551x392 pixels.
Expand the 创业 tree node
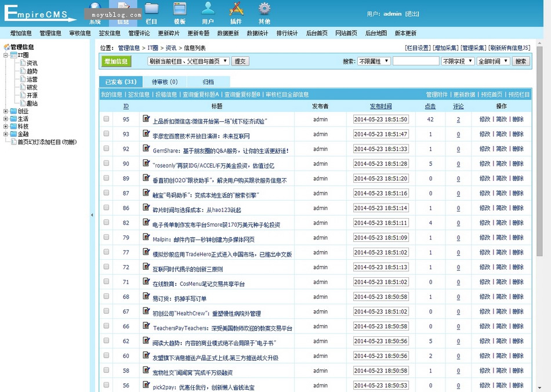[6, 111]
